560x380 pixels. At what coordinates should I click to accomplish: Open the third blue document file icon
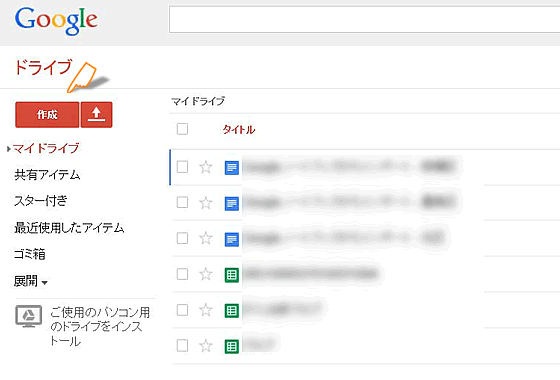click(232, 239)
